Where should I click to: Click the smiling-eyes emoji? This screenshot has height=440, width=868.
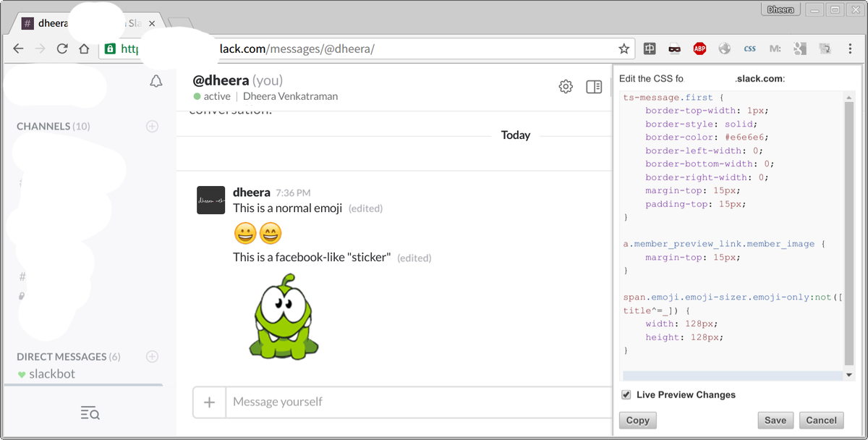pos(271,233)
